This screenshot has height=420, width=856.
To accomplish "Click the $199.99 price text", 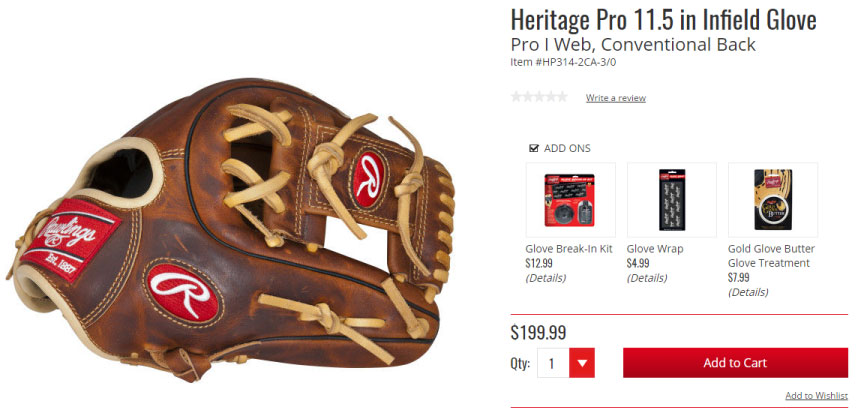I will [x=538, y=332].
